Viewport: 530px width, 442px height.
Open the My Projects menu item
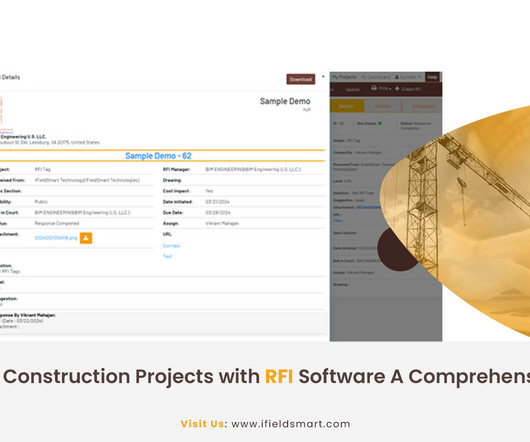[344, 77]
